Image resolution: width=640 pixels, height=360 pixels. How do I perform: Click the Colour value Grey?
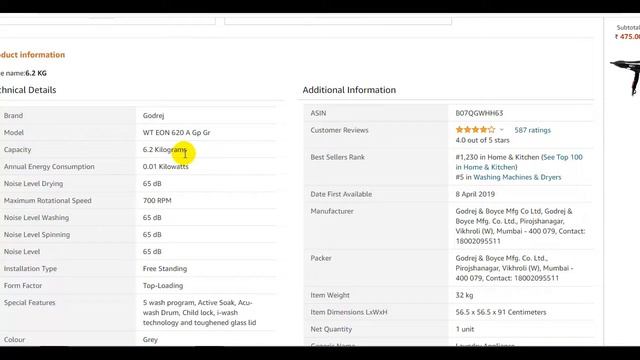click(x=150, y=340)
